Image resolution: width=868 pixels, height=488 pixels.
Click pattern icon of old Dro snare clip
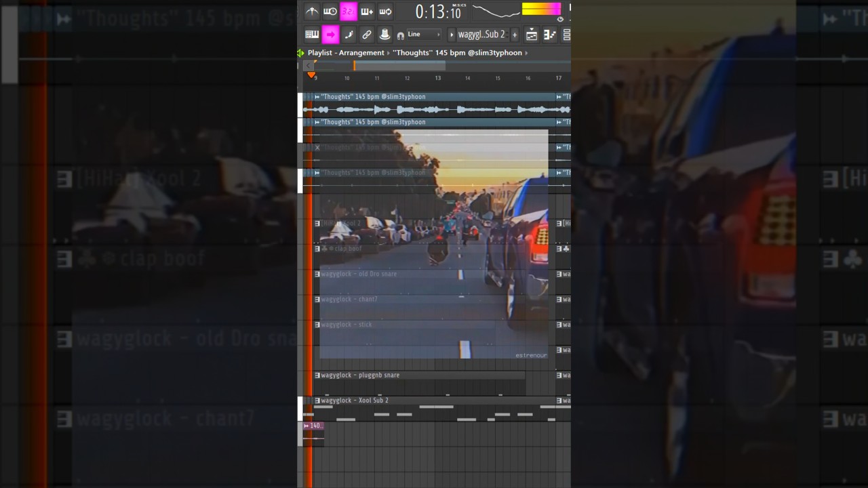[317, 274]
